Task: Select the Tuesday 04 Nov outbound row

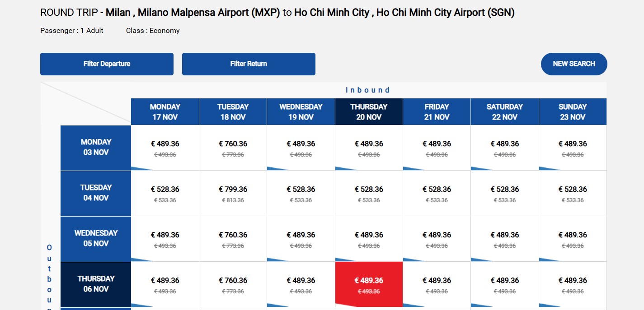Action: coord(96,193)
